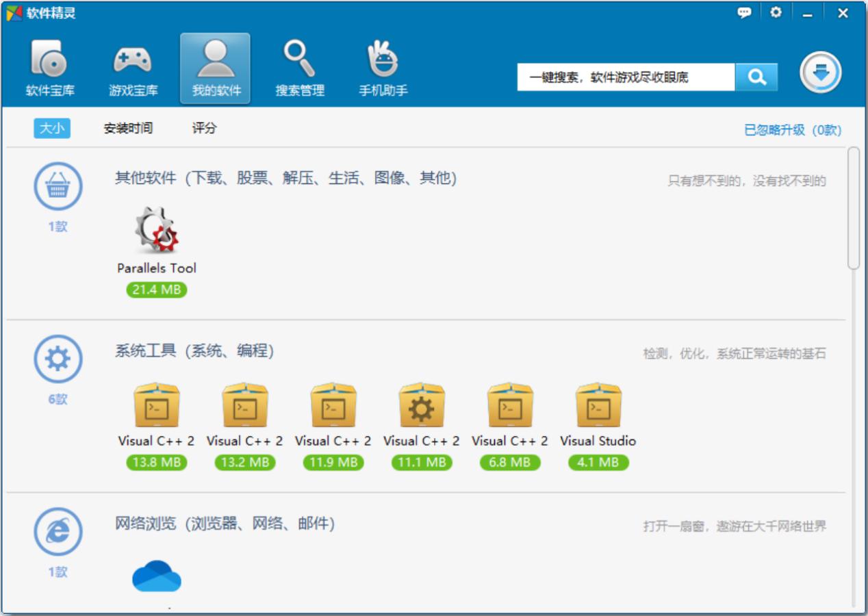
Task: Sort by 评分 rating
Action: tap(204, 128)
